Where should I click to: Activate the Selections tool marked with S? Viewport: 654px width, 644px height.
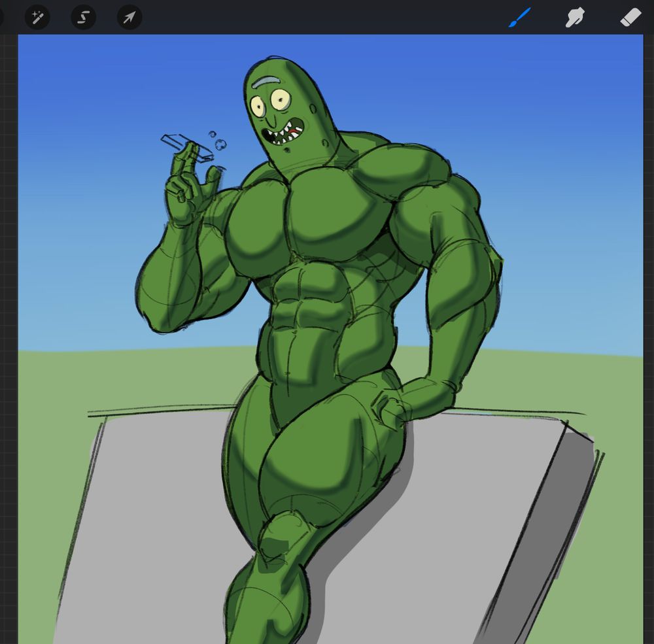point(83,18)
